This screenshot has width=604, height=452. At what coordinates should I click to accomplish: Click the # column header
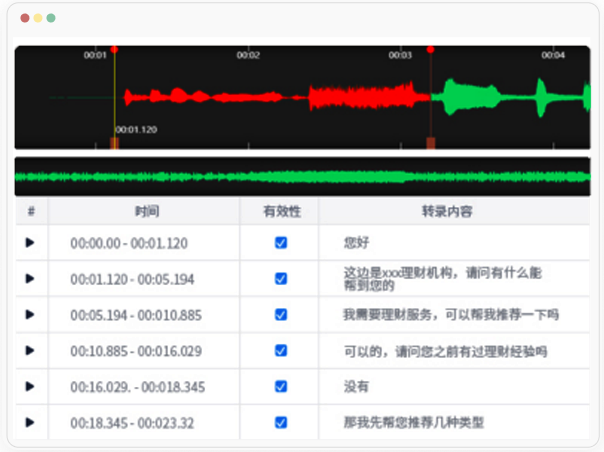pyautogui.click(x=31, y=211)
